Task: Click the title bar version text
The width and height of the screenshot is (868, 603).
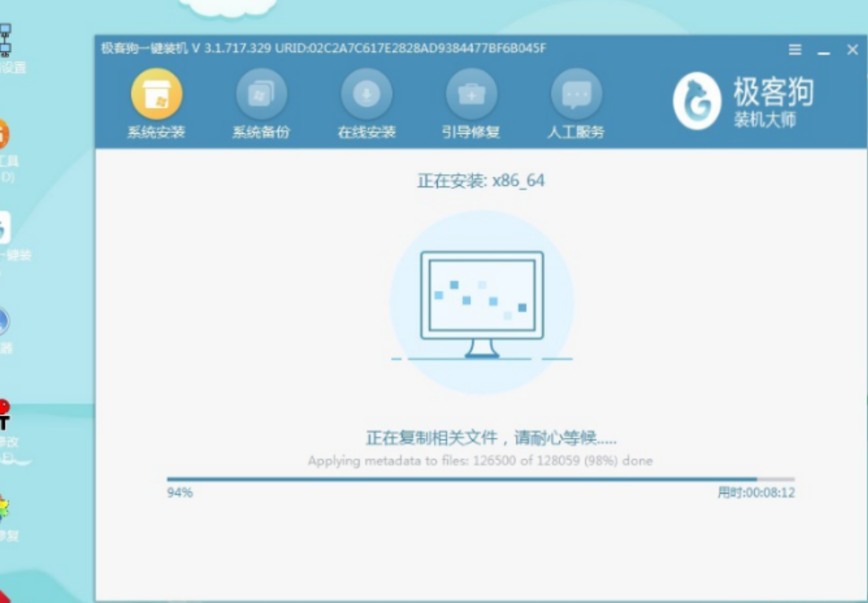Action: [323, 49]
